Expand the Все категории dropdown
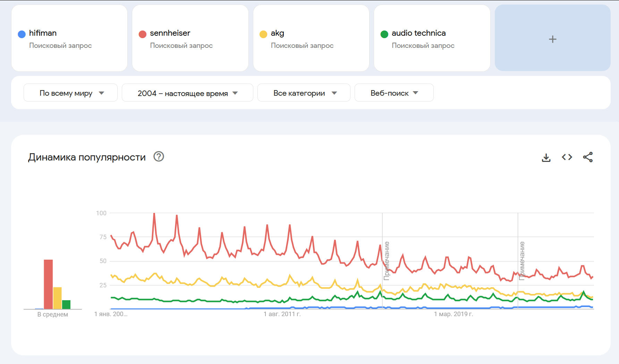 pos(304,93)
